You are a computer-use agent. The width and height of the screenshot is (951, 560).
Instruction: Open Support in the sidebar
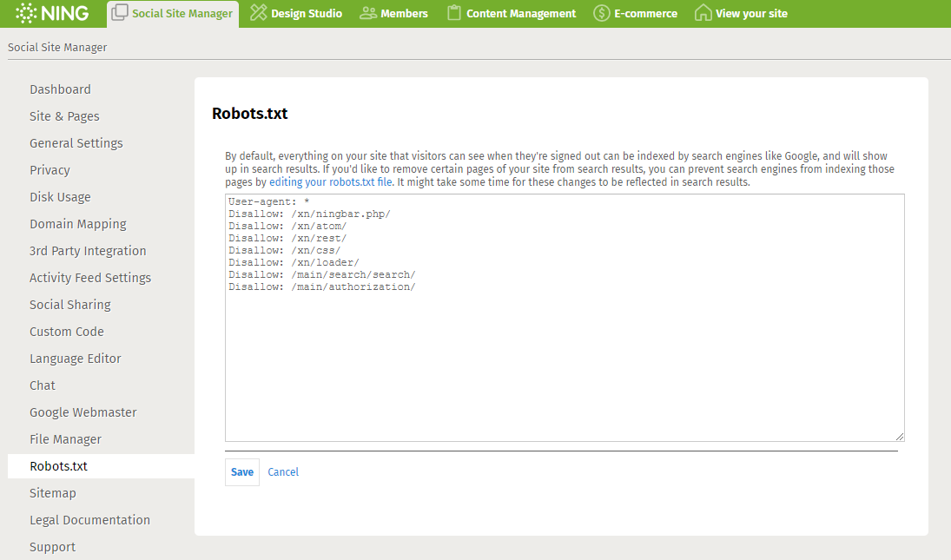(x=53, y=547)
